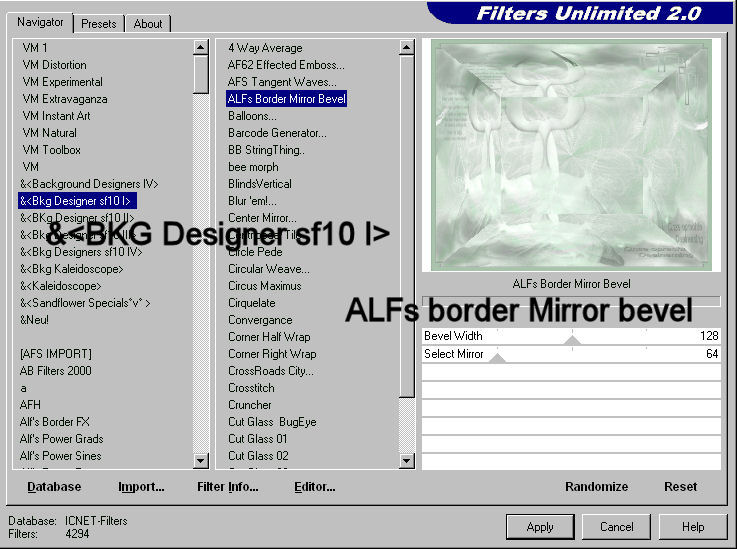Image resolution: width=737 pixels, height=549 pixels.
Task: Choose AFS Tangent Waves... filter
Action: pyautogui.click(x=282, y=82)
